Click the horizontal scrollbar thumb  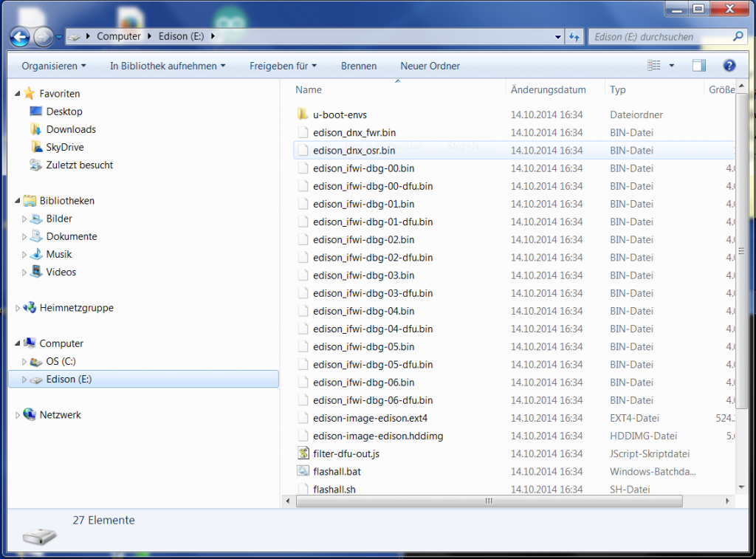point(489,501)
